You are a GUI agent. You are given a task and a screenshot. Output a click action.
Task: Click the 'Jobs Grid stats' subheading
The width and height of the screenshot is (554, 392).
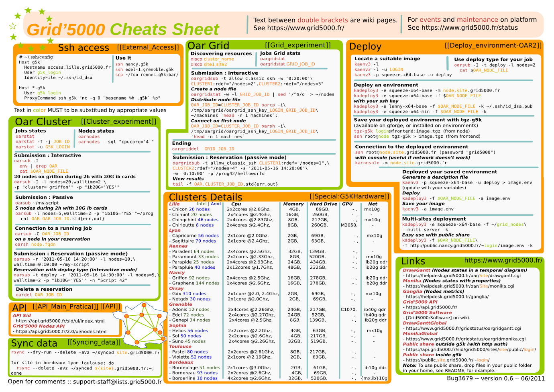point(280,53)
